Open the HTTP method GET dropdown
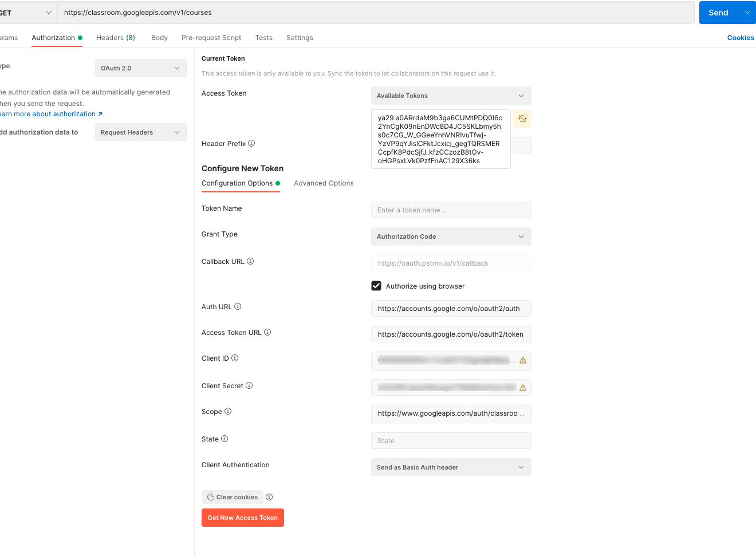Viewport: 756px width, 556px height. pos(27,13)
